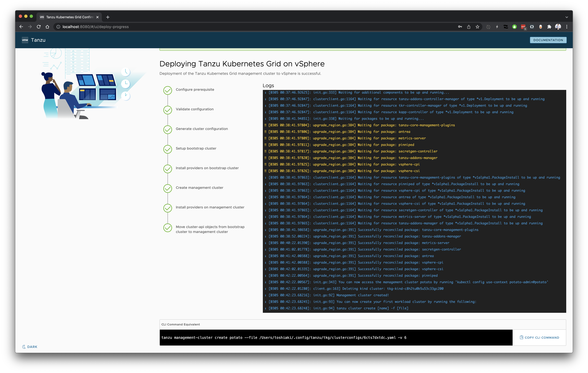Open a new browser tab
Screen dimensions: 588x373
coord(108,17)
